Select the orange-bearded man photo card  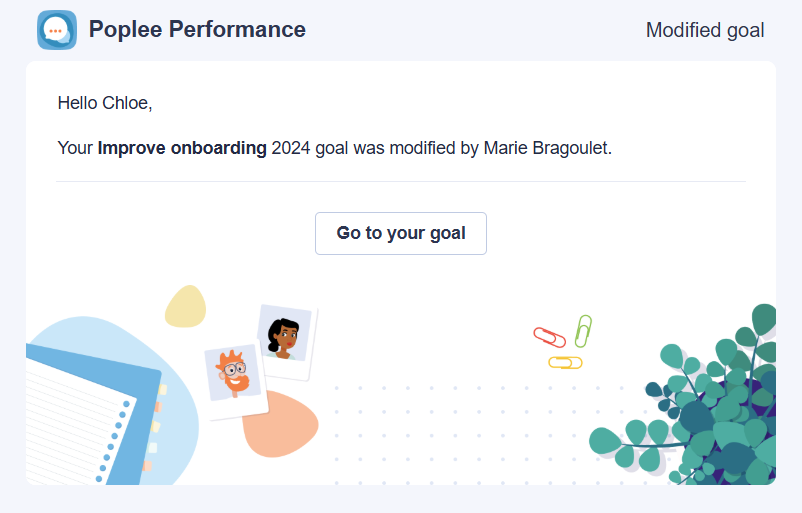[236, 378]
